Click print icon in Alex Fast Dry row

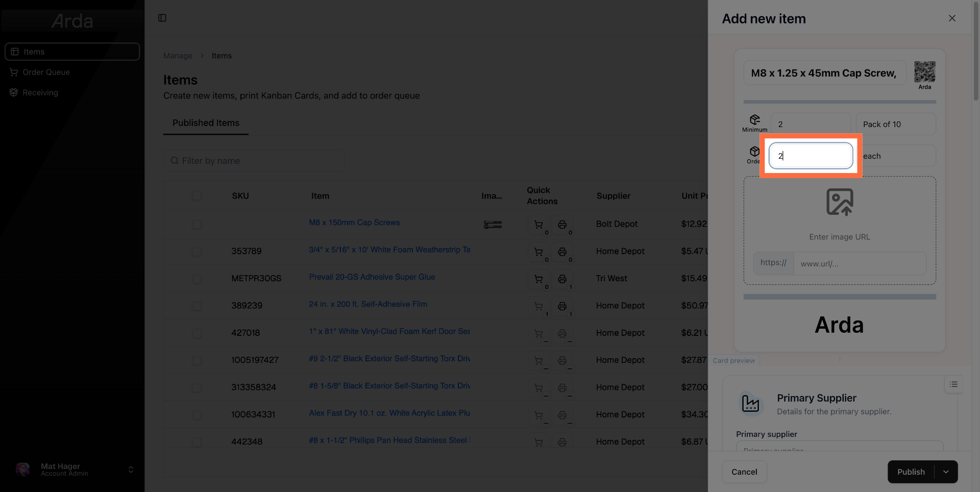562,415
